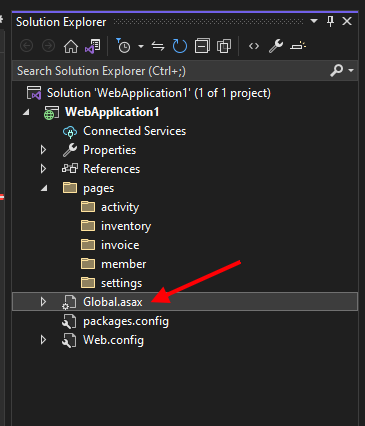This screenshot has height=426, width=365.
Task: Refresh the Solution Explorer
Action: 180,46
